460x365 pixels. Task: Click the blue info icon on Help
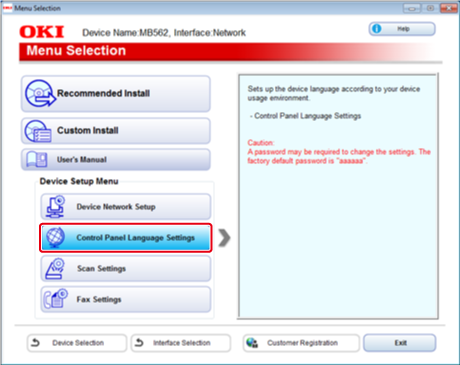click(x=377, y=29)
